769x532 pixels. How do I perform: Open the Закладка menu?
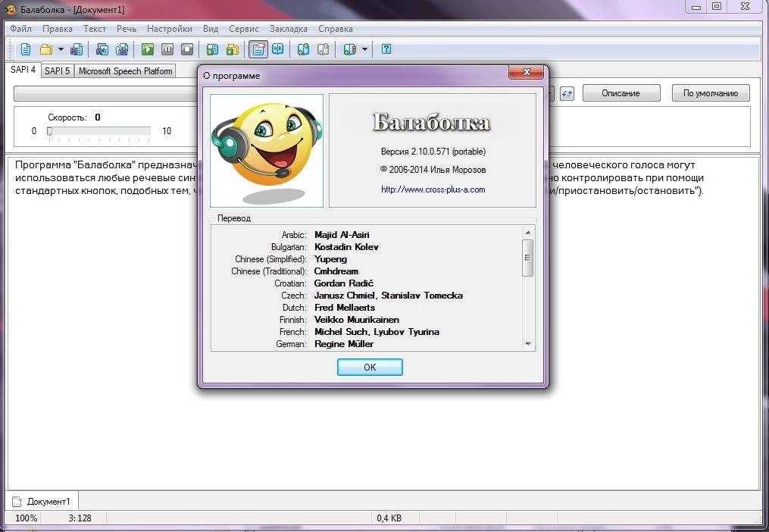[289, 29]
